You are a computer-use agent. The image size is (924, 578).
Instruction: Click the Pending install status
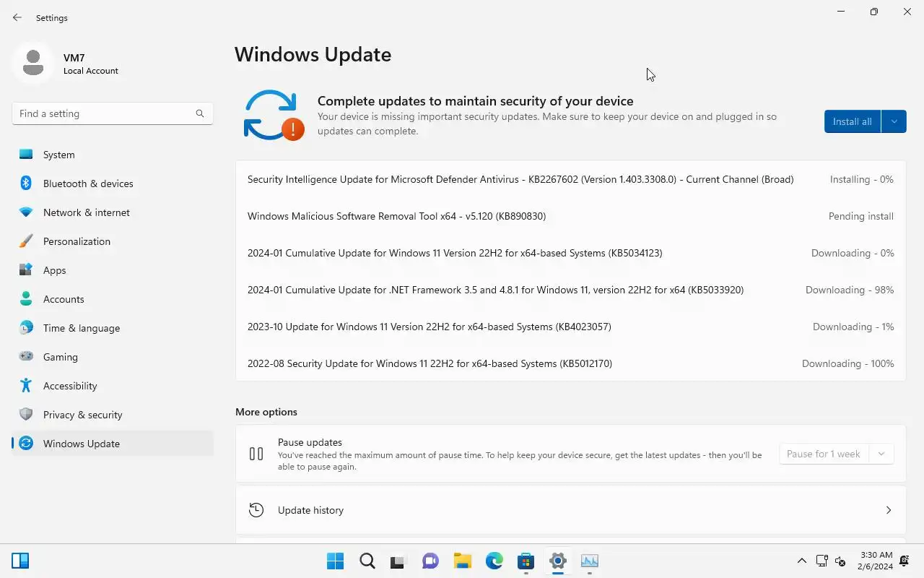pos(861,216)
